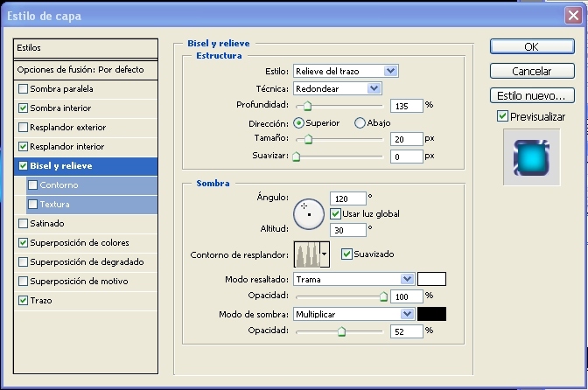Screen dimensions: 588x390
Task: Click the Suavizar value field 0
Action: pos(407,157)
